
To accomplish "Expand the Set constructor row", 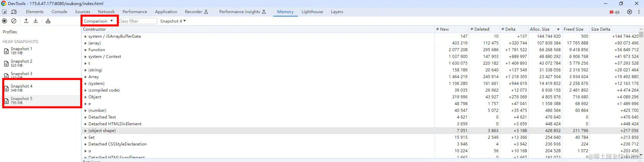I will point(86,137).
